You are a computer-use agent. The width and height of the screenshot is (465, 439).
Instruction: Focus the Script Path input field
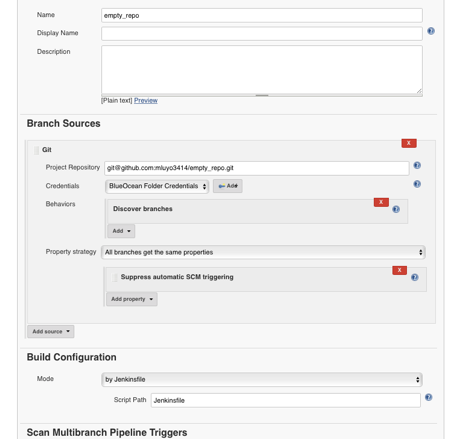coord(286,400)
